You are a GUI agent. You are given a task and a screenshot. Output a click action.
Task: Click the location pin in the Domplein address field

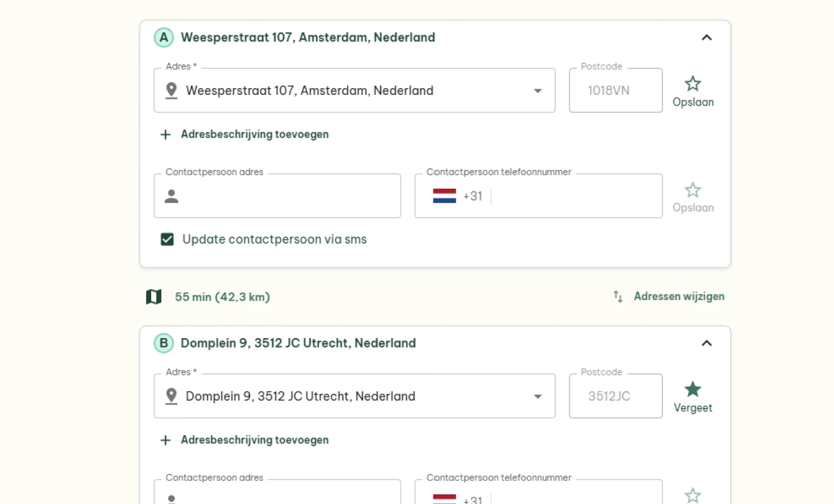tap(171, 395)
